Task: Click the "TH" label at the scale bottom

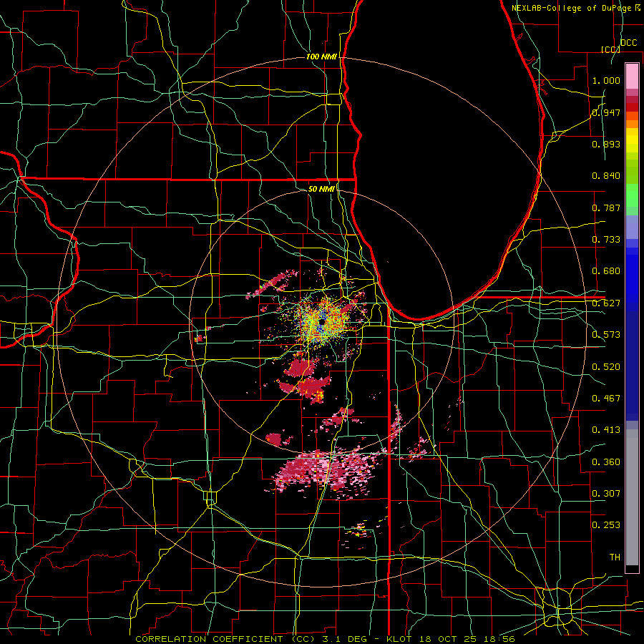Action: pyautogui.click(x=615, y=557)
